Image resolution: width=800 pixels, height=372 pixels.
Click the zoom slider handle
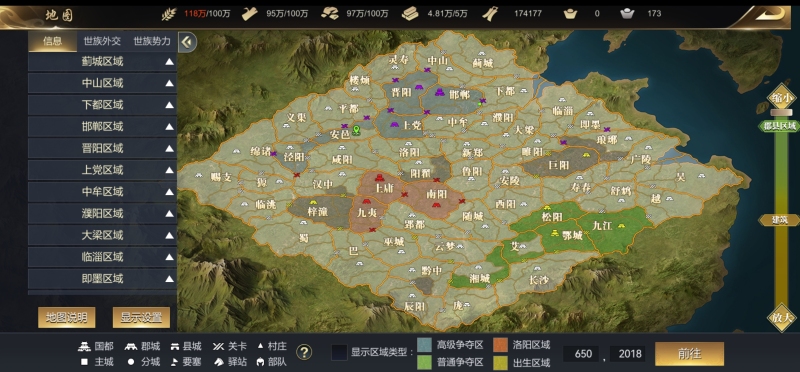point(781,112)
